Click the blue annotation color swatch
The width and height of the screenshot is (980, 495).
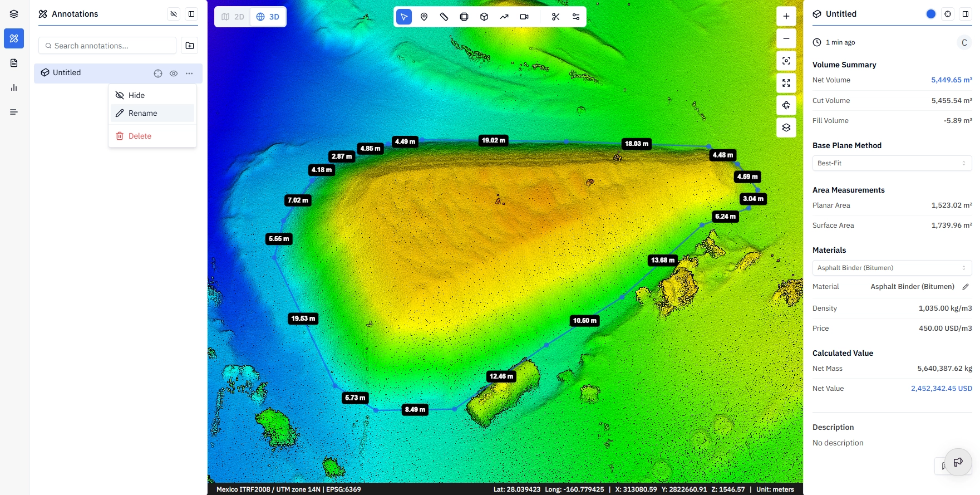[931, 14]
